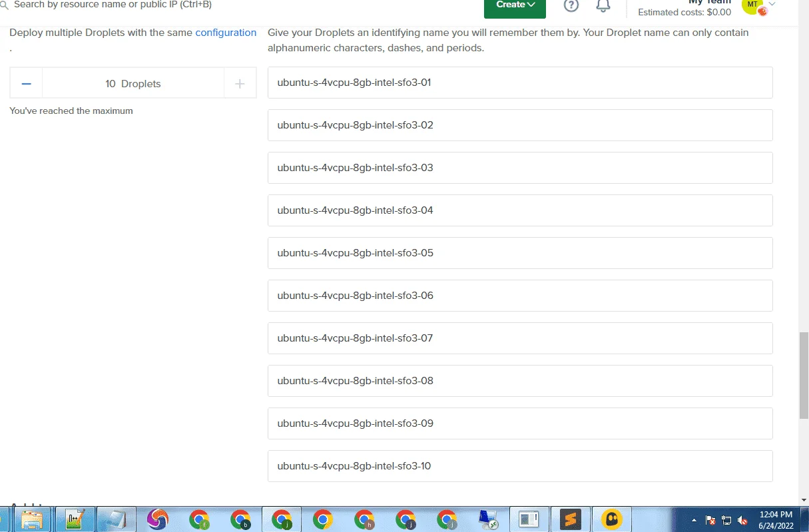Open the configuration link
Image resolution: width=809 pixels, height=532 pixels.
coord(226,33)
